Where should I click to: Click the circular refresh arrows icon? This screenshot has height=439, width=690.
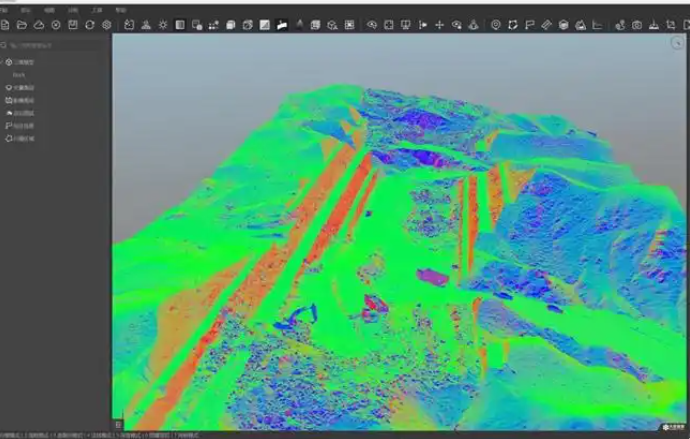[x=90, y=25]
